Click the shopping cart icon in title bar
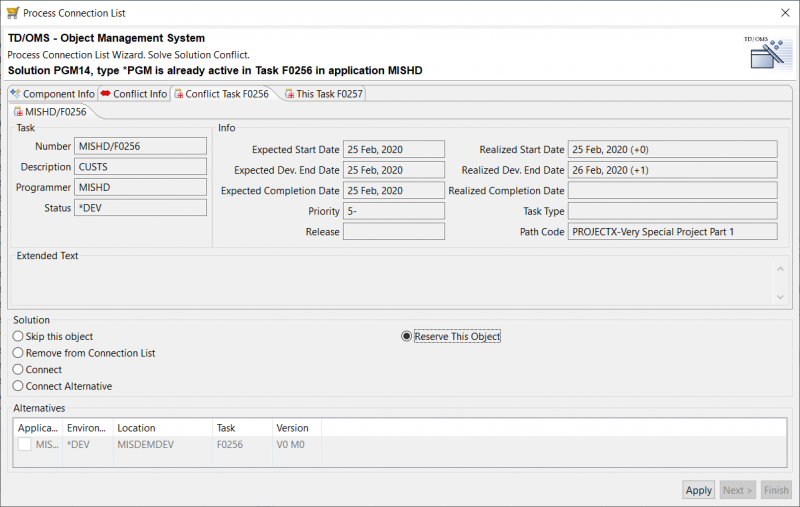The height and width of the screenshot is (507, 800). coord(11,12)
